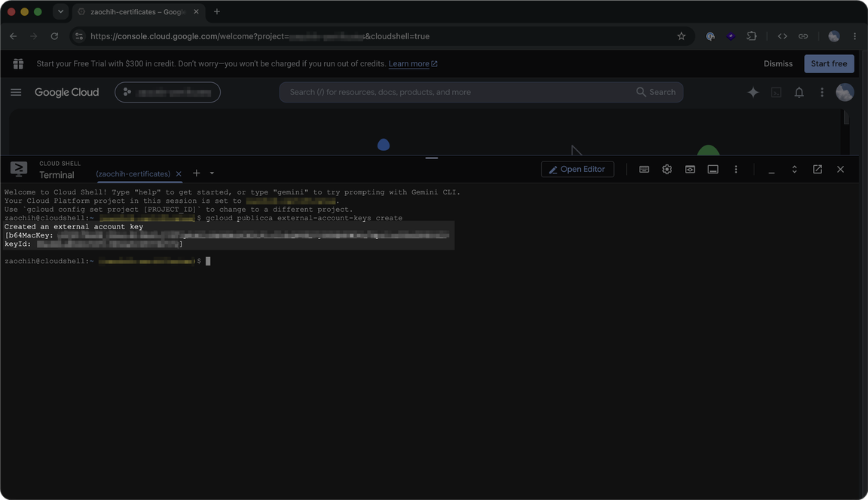Open Cloud Shell terminal settings gear
Image resolution: width=868 pixels, height=500 pixels.
coord(667,169)
